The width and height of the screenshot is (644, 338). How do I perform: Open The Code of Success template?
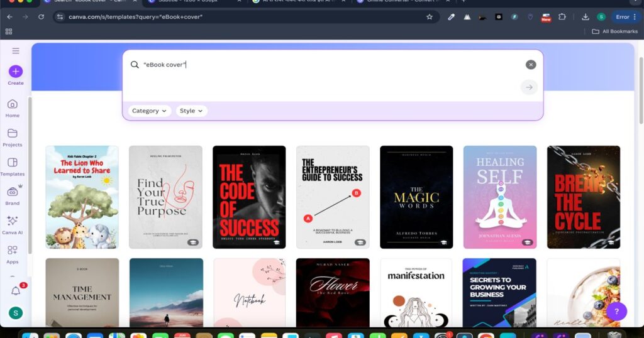(x=249, y=197)
